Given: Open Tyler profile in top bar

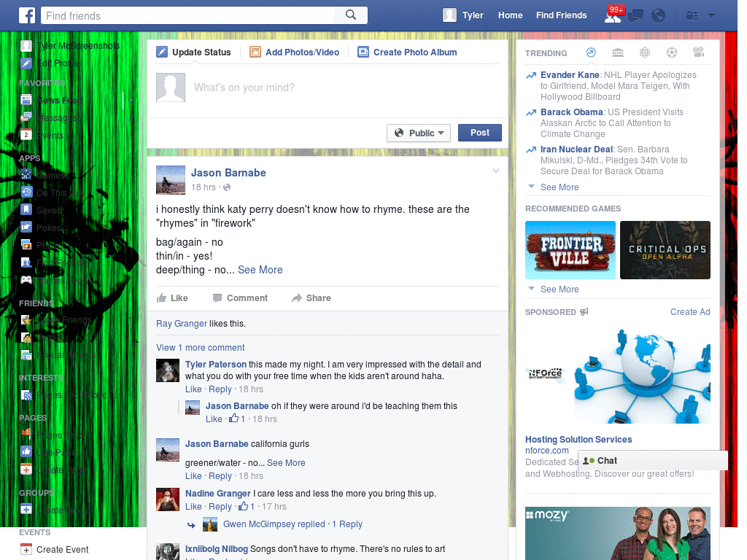Looking at the screenshot, I should (463, 15).
